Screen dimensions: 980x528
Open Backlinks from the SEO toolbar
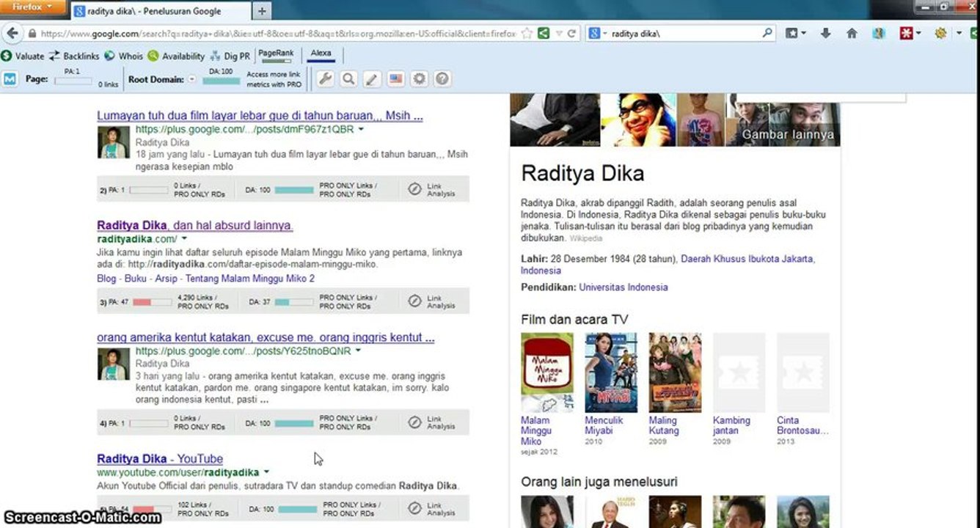coord(74,56)
